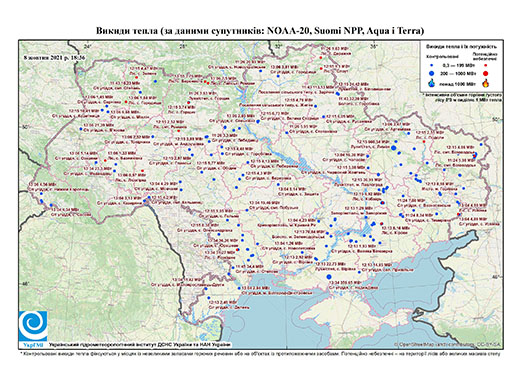Click the large red circle legend icon
520x368 pixels.
[485, 73]
